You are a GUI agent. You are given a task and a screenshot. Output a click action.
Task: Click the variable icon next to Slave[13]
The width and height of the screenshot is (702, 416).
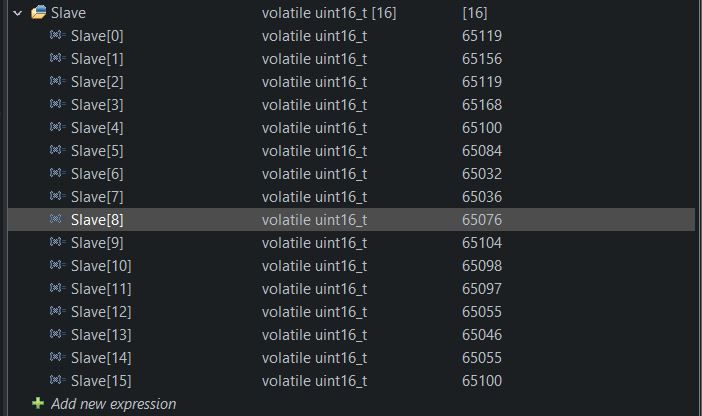pyautogui.click(x=56, y=334)
